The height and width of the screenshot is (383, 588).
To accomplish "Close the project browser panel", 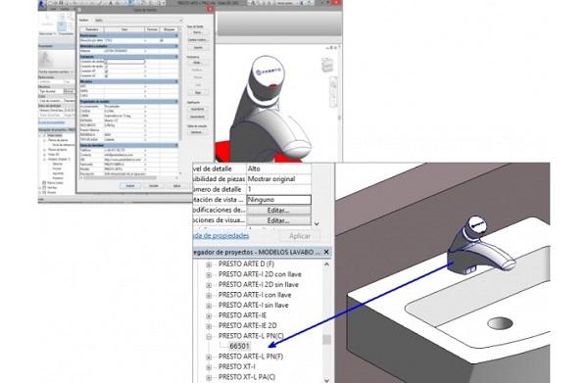I will pyautogui.click(x=326, y=252).
